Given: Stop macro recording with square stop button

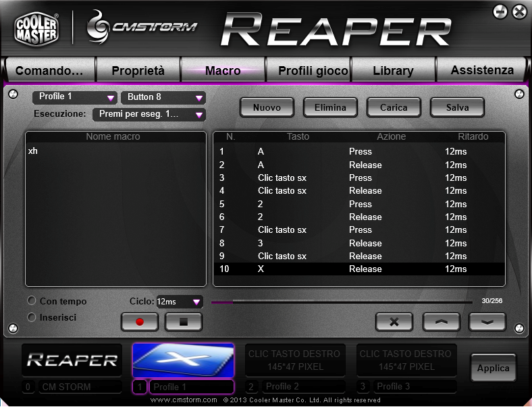Looking at the screenshot, I should [184, 322].
